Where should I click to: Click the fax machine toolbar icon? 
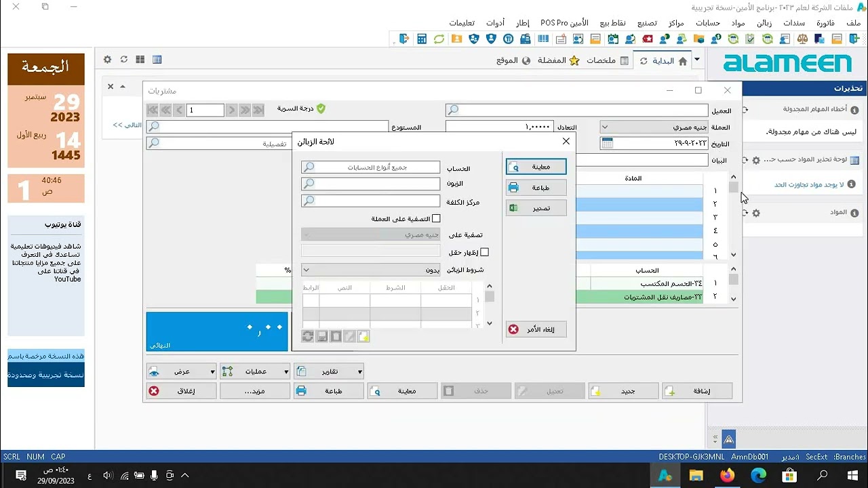(525, 39)
